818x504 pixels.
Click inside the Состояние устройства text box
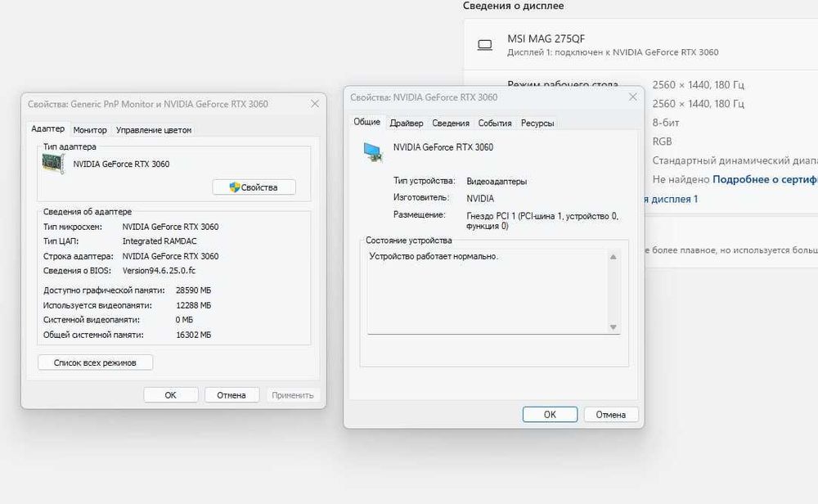(x=488, y=291)
